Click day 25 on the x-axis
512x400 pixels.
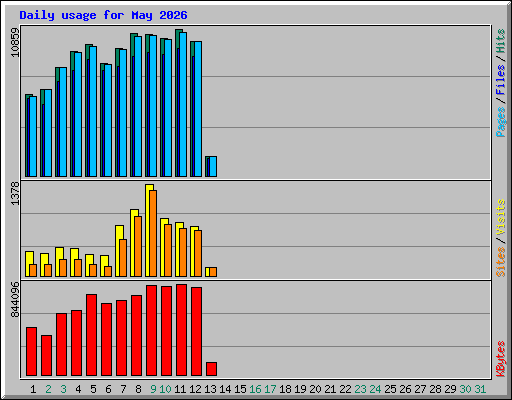coord(390,389)
